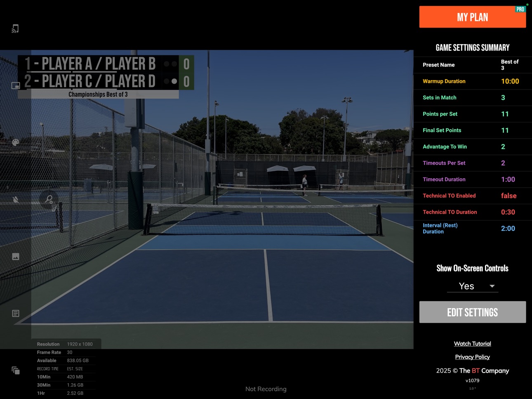Open the notes text icon

[16, 314]
